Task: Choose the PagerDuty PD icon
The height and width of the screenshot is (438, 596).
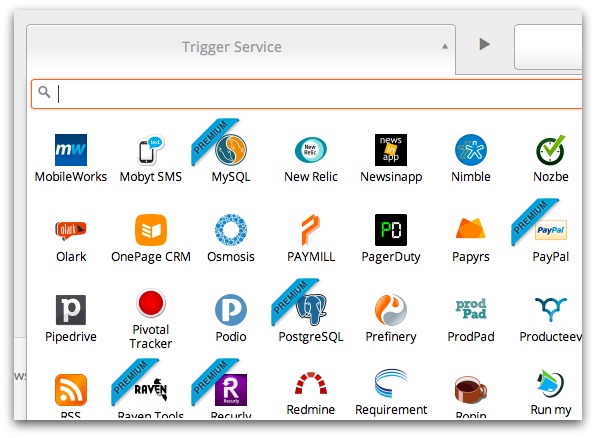Action: pyautogui.click(x=391, y=230)
